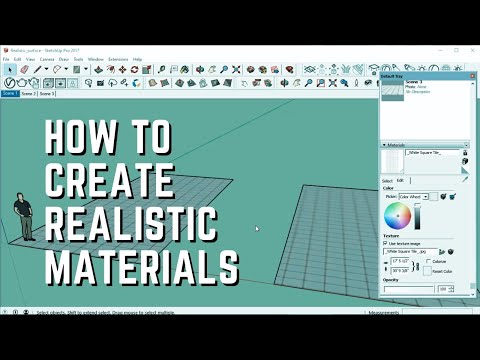Click the Sample Paint eyedropper icon
Screen dimensions: 480x360
[x=465, y=180]
